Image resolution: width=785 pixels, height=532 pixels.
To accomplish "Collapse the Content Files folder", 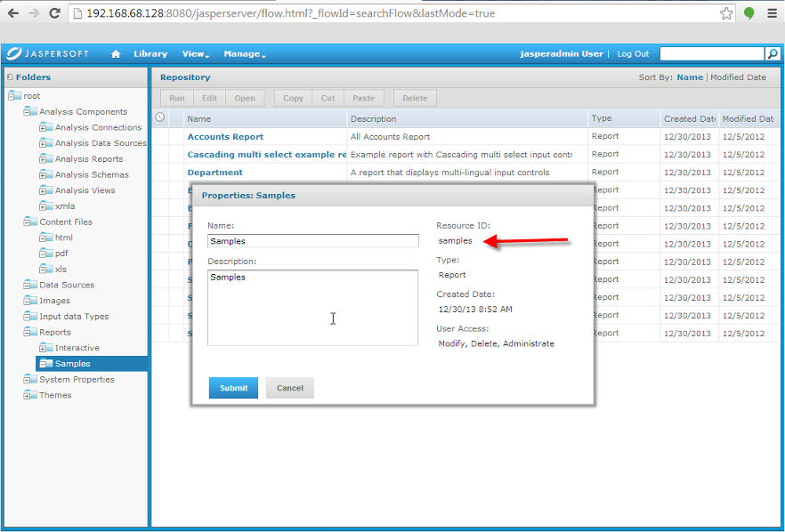I will (26, 222).
